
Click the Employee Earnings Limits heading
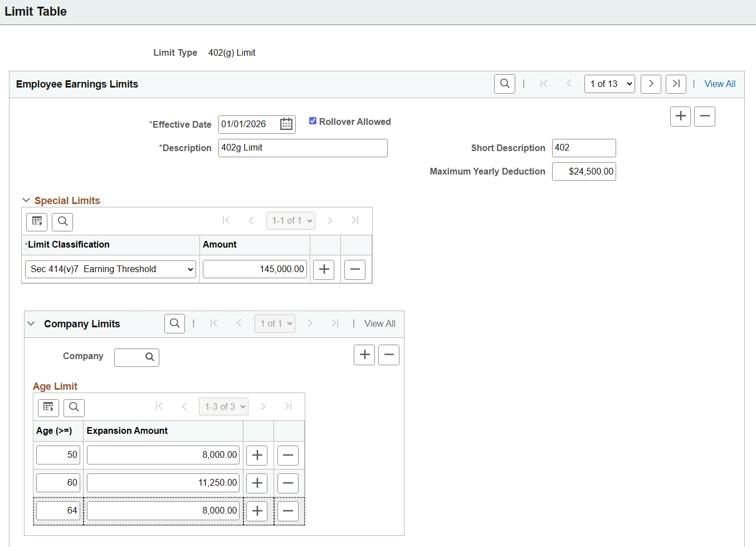point(77,84)
